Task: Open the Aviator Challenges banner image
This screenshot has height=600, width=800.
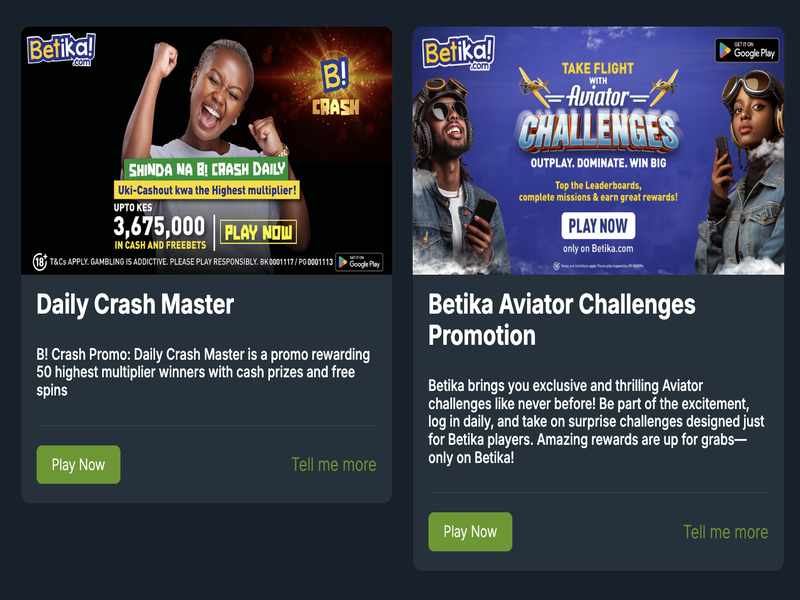Action: click(598, 151)
